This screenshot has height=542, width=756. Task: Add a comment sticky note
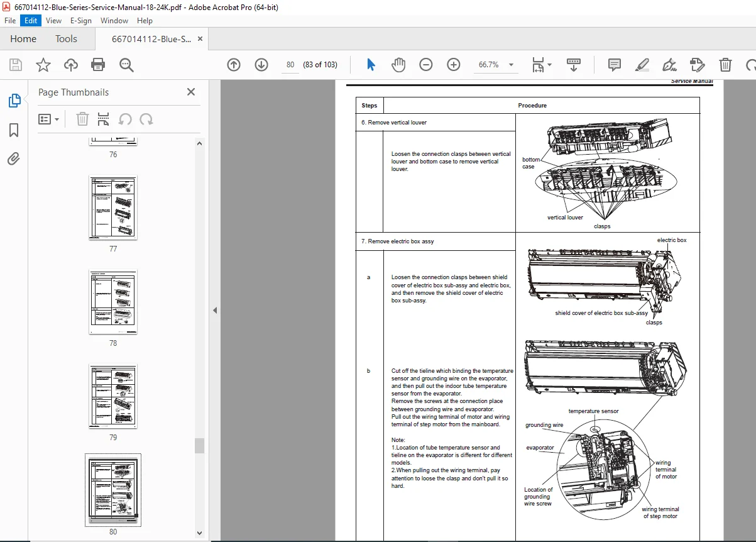615,64
